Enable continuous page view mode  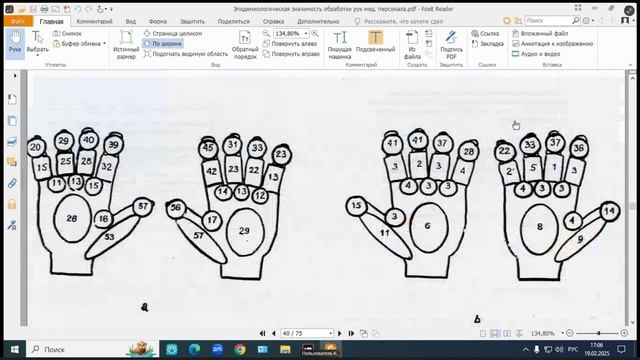pos(495,333)
